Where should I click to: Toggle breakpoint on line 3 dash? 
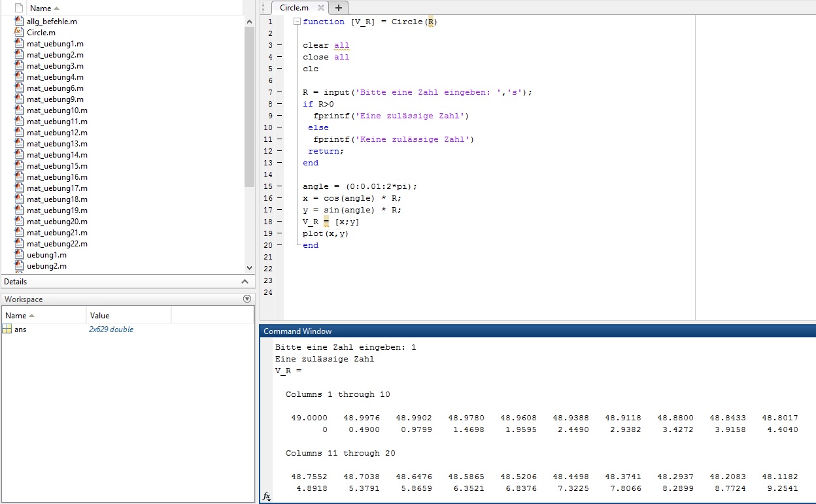click(279, 45)
